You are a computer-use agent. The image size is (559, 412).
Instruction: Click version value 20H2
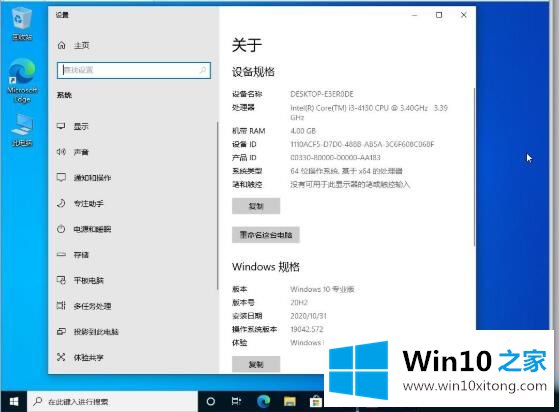(299, 303)
